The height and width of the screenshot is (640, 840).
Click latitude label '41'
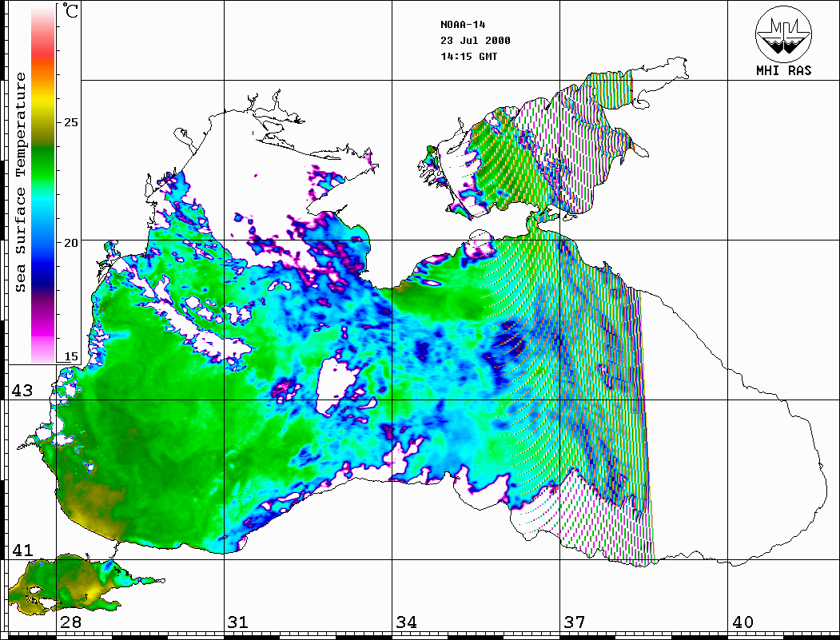coord(22,550)
